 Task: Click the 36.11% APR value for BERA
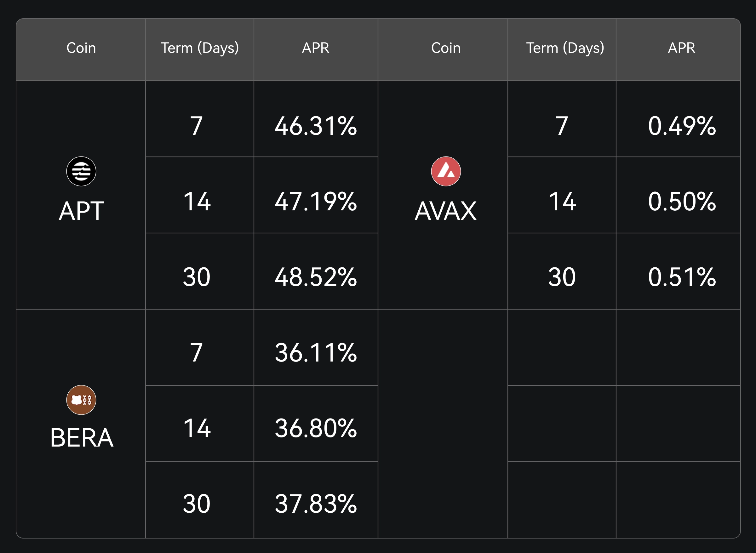(316, 352)
